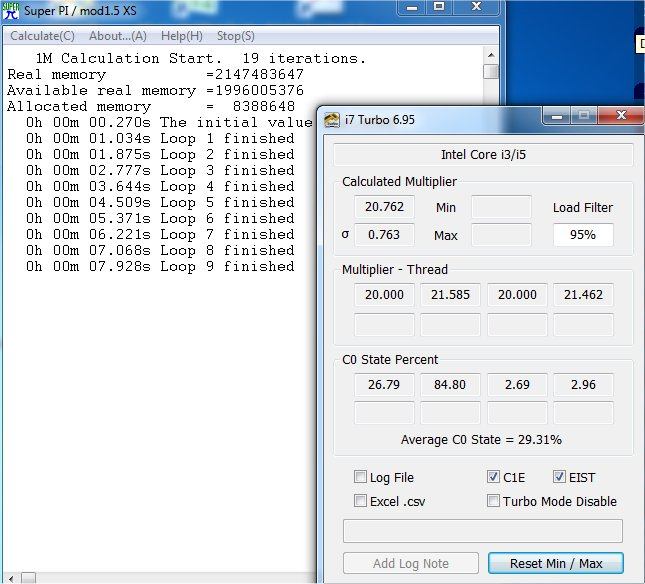The width and height of the screenshot is (645, 584).
Task: Enable the Log File checkbox
Action: (360, 477)
